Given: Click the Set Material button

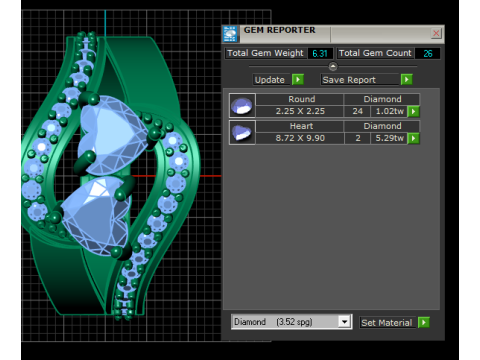Looking at the screenshot, I should coord(387,323).
